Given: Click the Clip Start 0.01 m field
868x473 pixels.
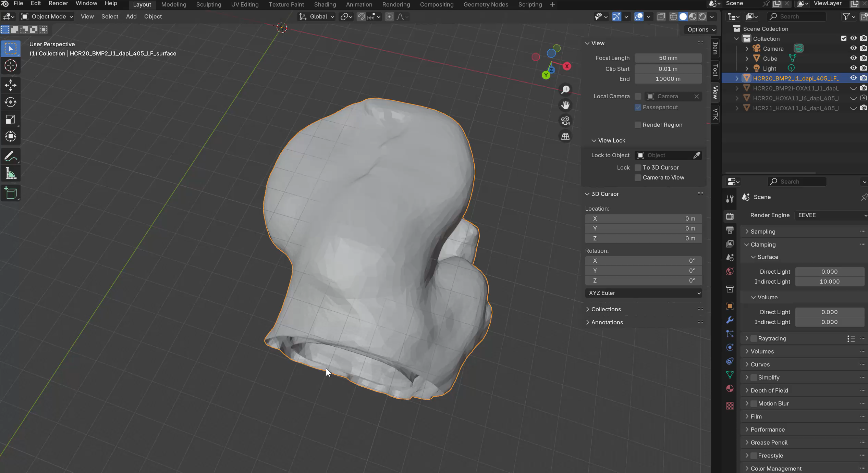Looking at the screenshot, I should pos(668,69).
